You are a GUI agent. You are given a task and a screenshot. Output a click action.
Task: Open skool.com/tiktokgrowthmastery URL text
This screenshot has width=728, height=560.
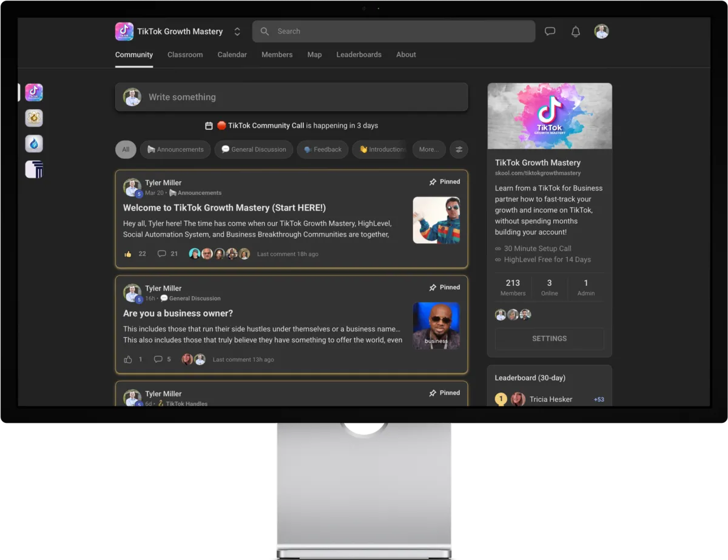pyautogui.click(x=538, y=174)
